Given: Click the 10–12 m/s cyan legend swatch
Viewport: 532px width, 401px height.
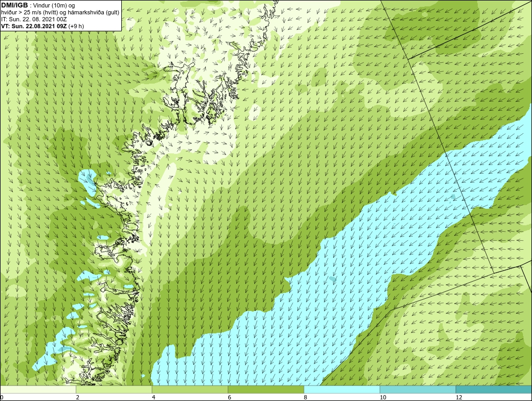Looking at the screenshot, I should click(418, 389).
